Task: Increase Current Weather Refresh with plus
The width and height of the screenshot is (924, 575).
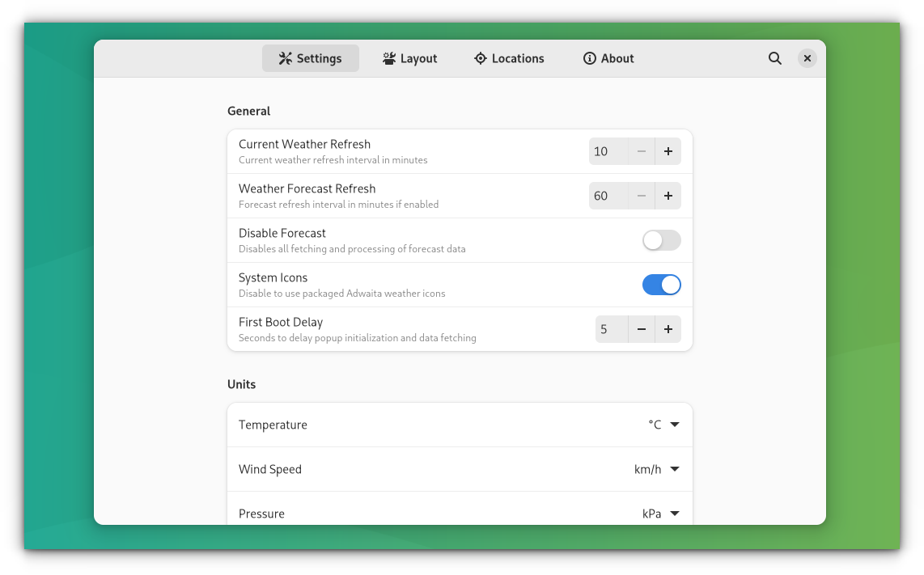Action: (668, 151)
